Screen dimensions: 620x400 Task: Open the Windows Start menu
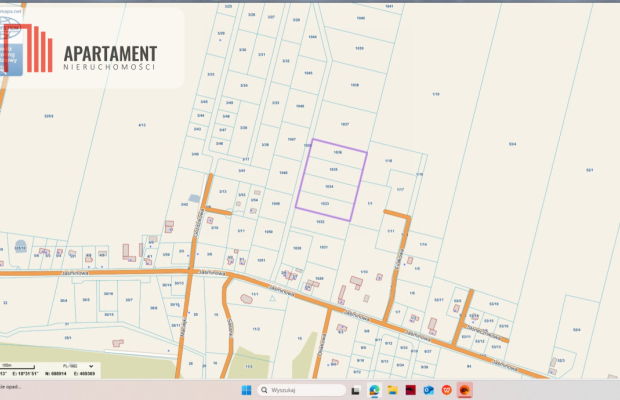click(248, 388)
